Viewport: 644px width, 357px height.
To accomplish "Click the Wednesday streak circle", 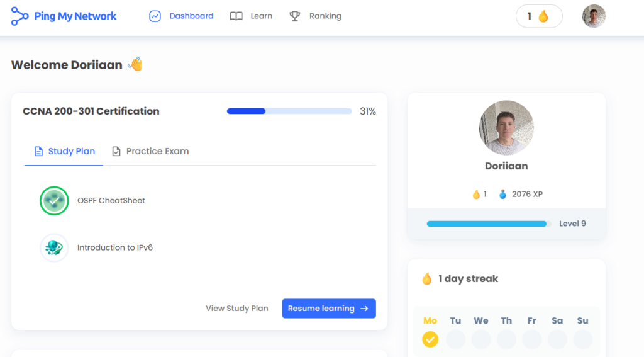I will 481,339.
